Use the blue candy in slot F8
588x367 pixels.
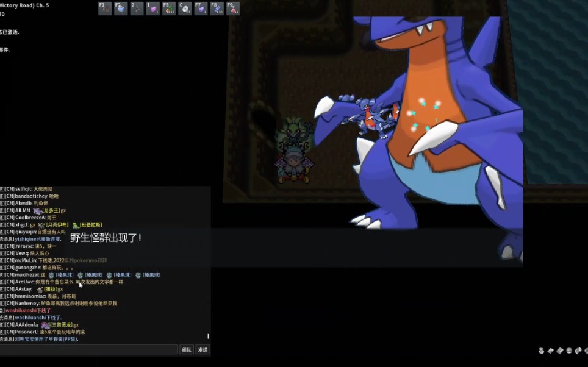tap(217, 9)
